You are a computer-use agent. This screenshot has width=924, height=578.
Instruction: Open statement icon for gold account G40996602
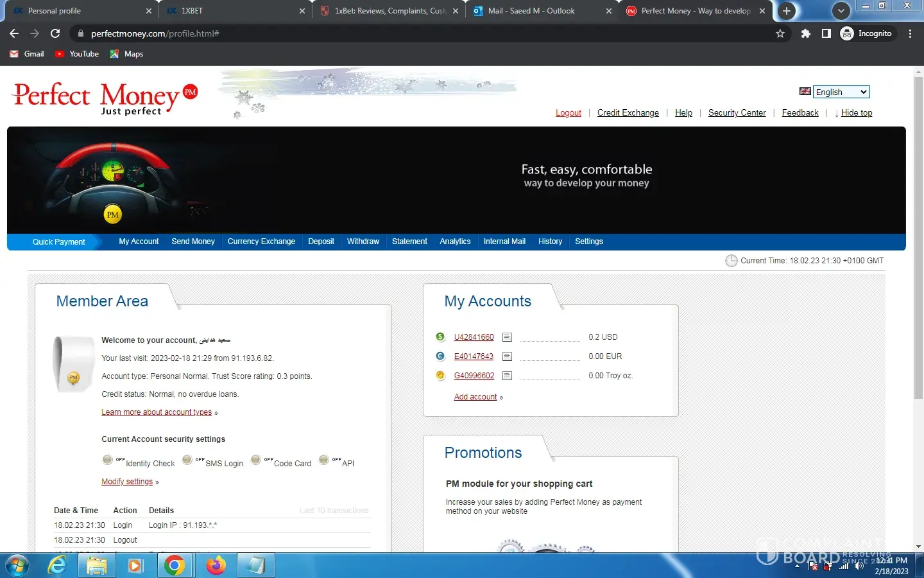507,376
